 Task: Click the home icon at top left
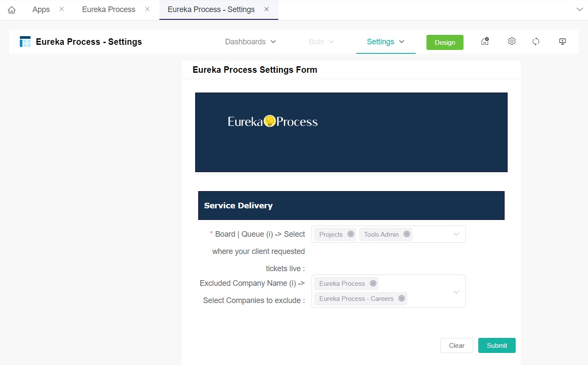11,9
